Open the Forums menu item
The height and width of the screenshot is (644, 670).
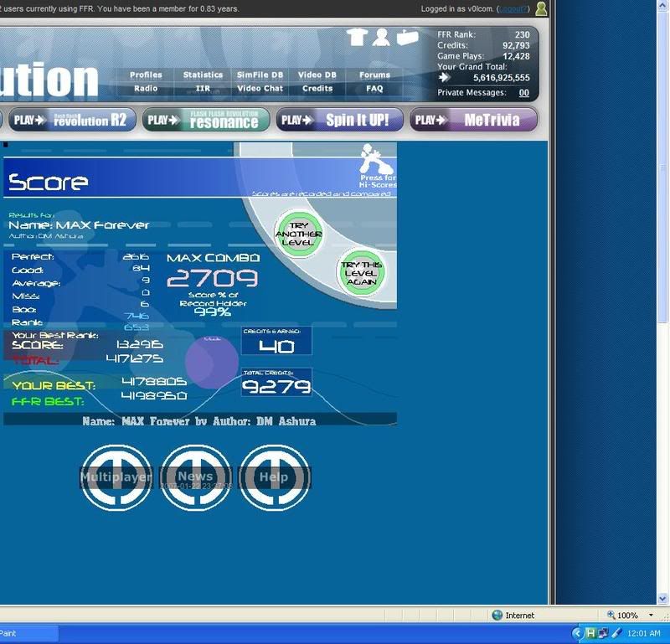tap(374, 75)
